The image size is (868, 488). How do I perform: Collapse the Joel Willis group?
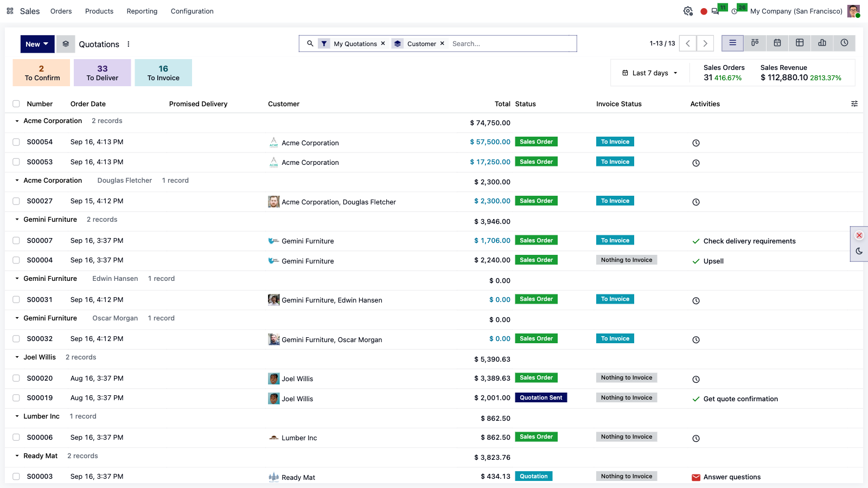pyautogui.click(x=17, y=357)
